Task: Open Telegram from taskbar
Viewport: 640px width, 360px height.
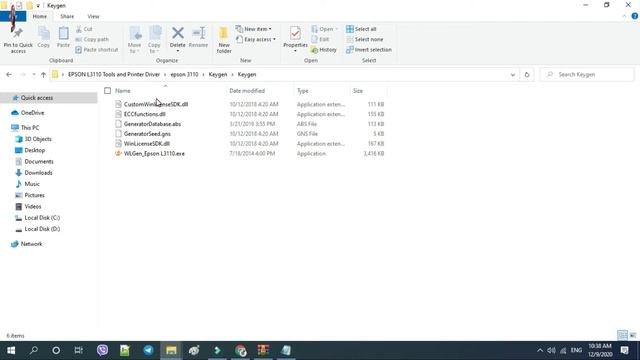Action: [x=148, y=350]
